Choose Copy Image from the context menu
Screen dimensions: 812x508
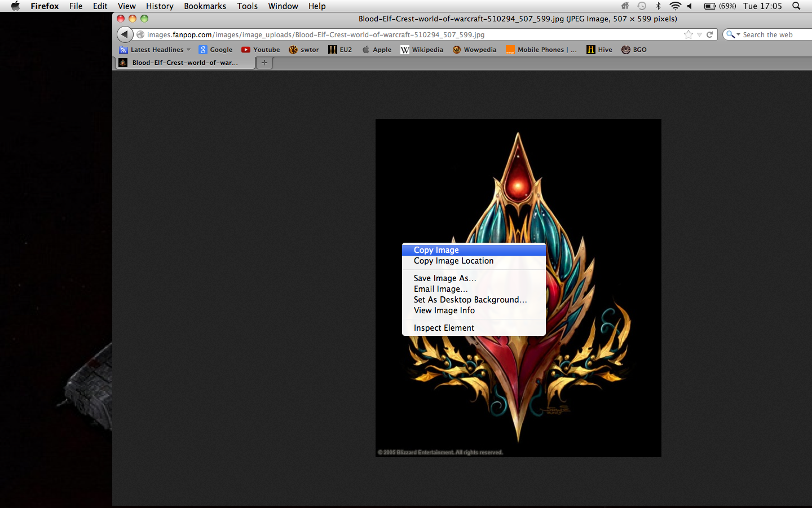pos(474,250)
